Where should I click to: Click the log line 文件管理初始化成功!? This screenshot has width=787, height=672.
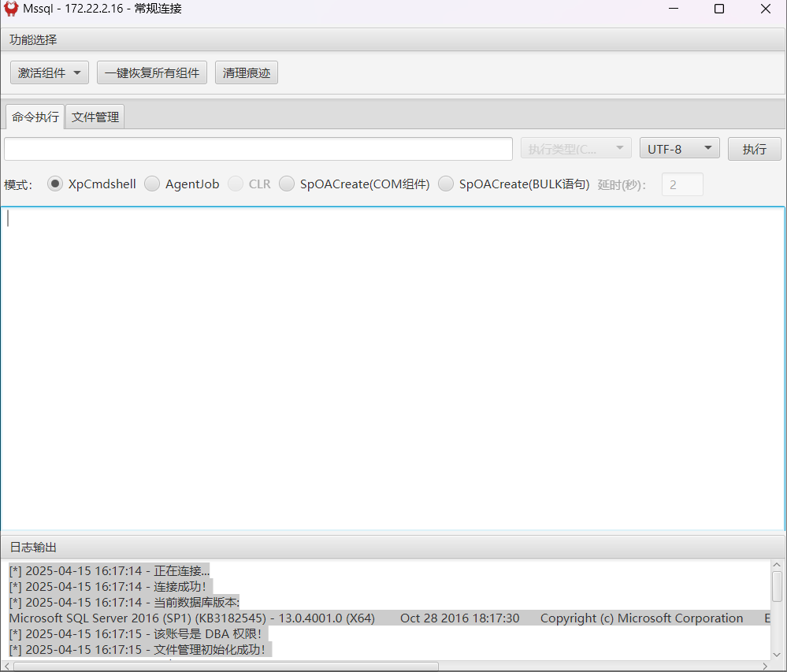coord(140,649)
